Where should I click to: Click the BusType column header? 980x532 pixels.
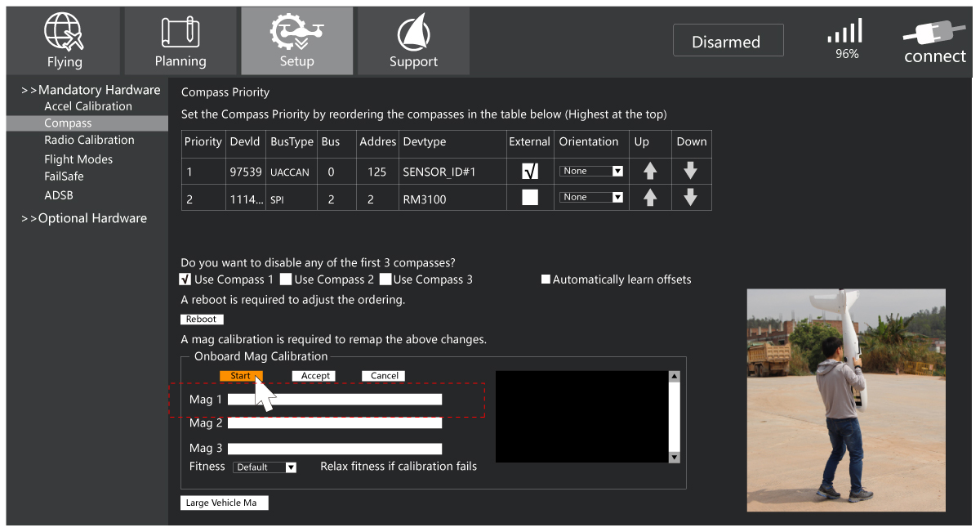click(x=292, y=142)
